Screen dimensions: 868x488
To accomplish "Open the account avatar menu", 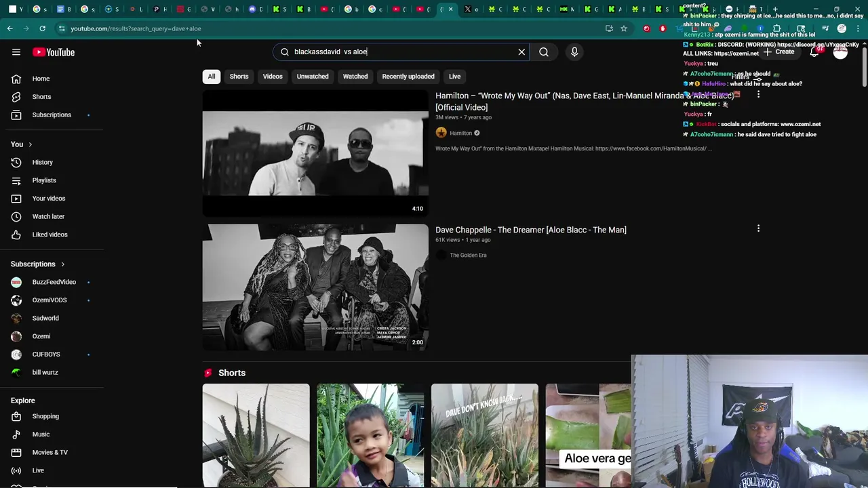I will click(x=840, y=52).
